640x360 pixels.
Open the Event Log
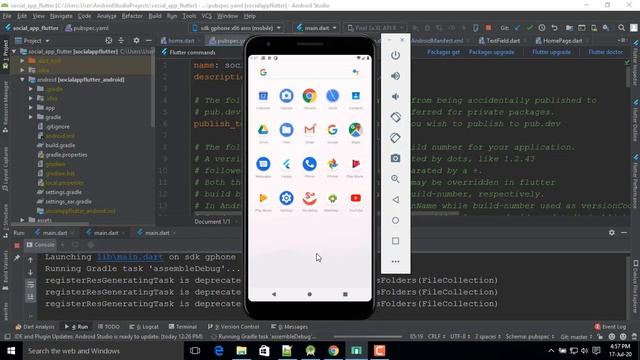pyautogui.click(x=610, y=327)
